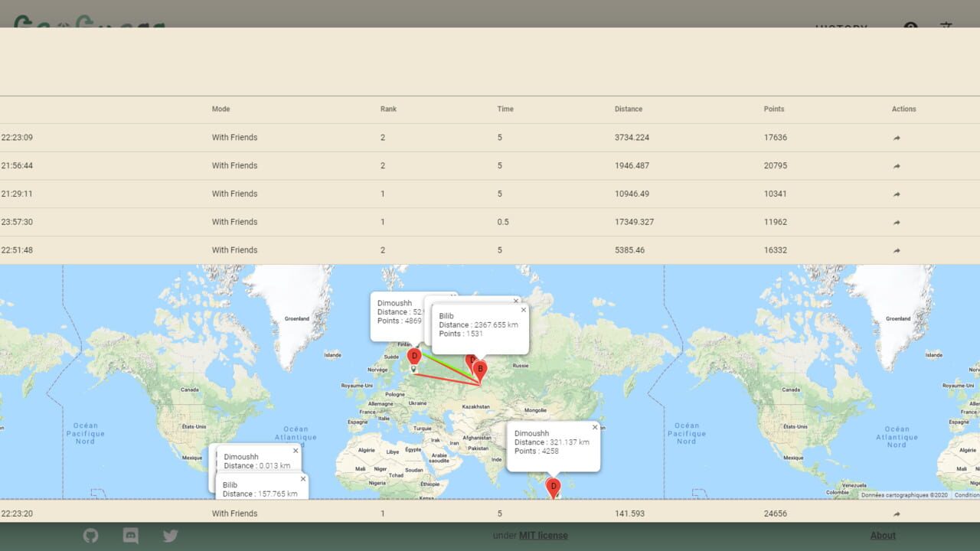Close the Bilib 2367.655 km popup
Image resolution: width=980 pixels, height=551 pixels.
click(524, 310)
